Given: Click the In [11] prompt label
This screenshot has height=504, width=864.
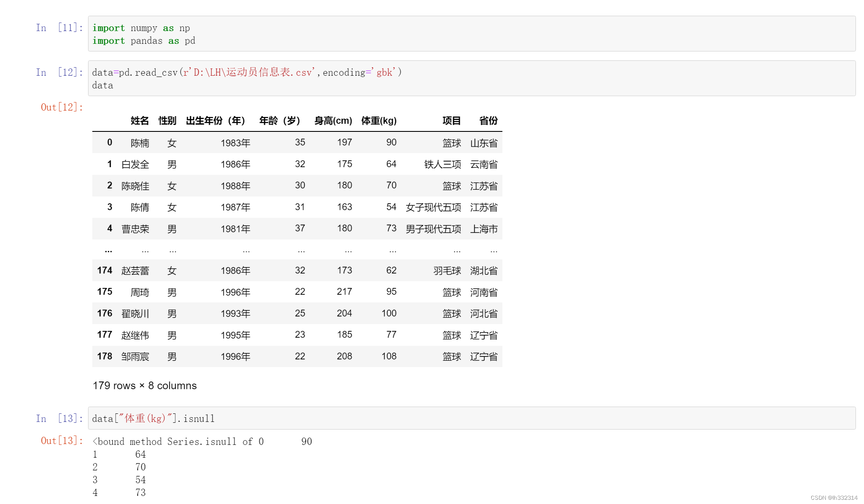Looking at the screenshot, I should click(x=59, y=28).
